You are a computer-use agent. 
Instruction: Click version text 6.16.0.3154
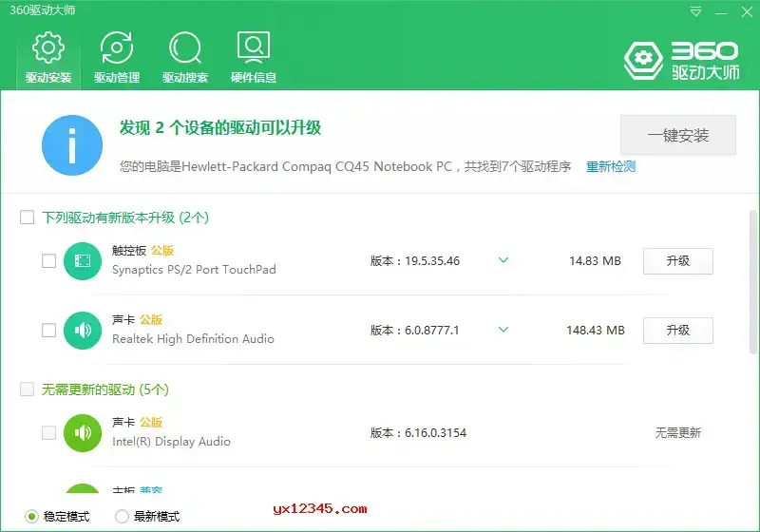point(435,432)
